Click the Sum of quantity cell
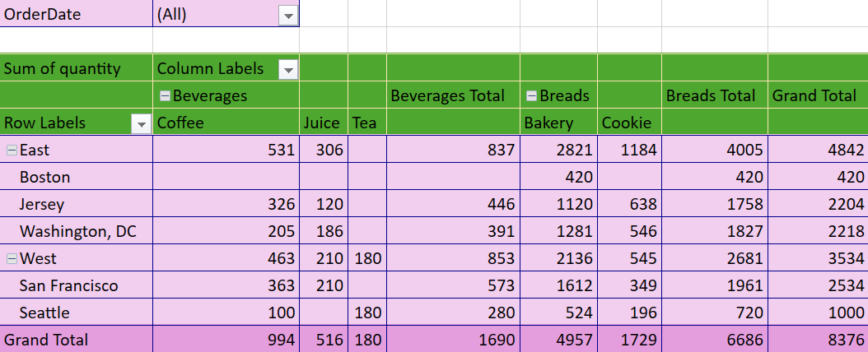Viewport: 868px width, 352px height. 62,69
